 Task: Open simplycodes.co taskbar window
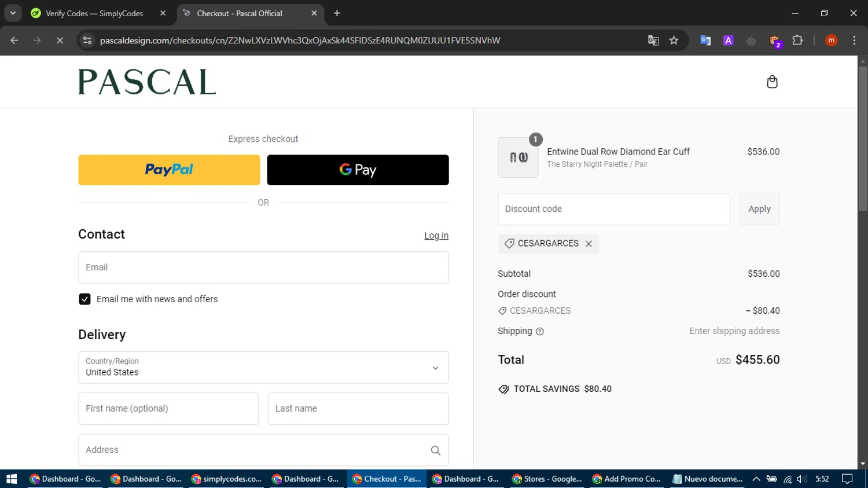[x=227, y=479]
